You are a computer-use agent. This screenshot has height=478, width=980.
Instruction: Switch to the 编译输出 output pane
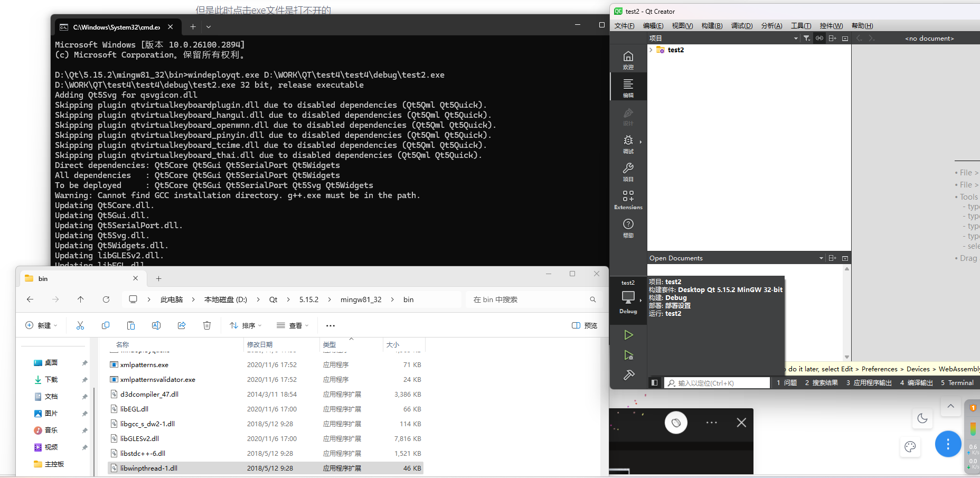point(916,383)
